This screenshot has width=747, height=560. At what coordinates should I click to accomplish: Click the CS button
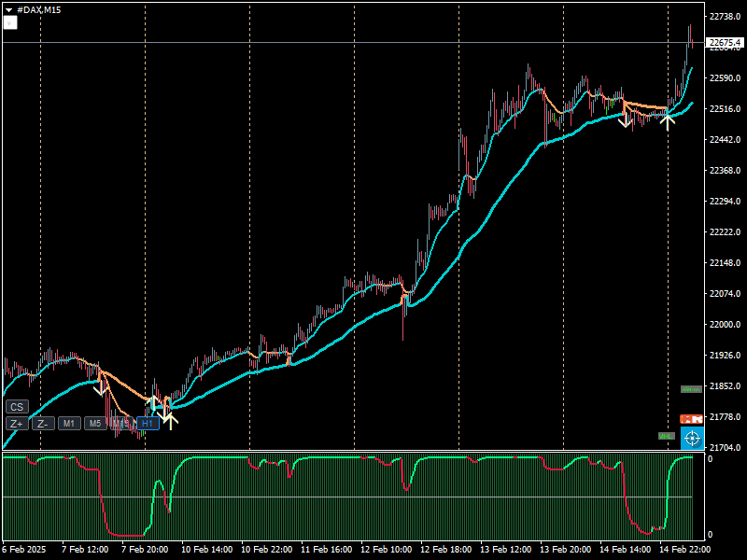[x=17, y=407]
